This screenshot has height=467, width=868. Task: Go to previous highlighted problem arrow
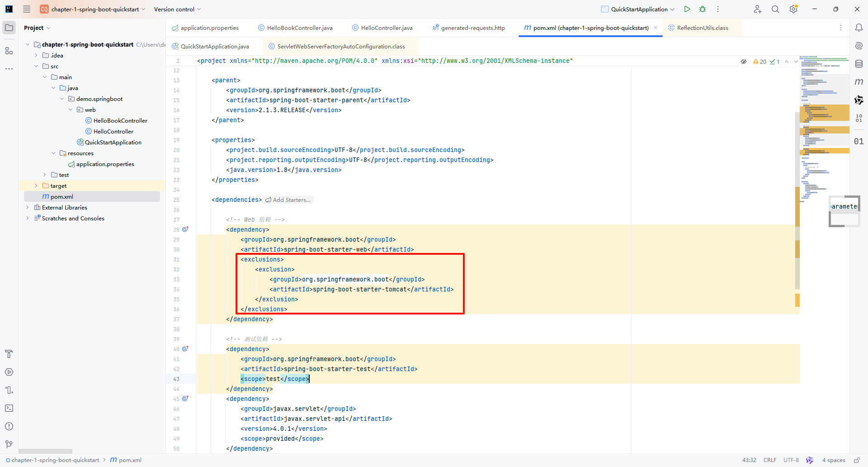coord(787,62)
